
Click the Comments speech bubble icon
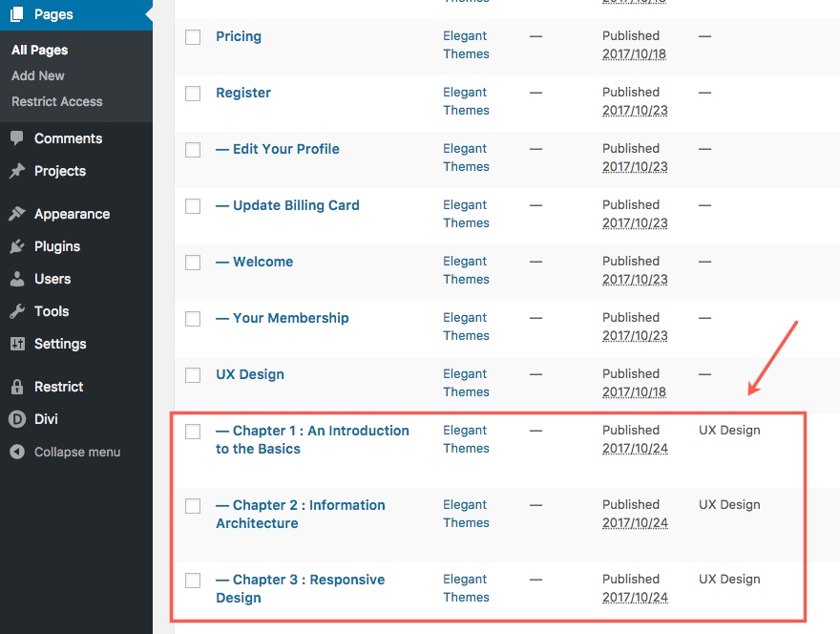click(x=16, y=138)
